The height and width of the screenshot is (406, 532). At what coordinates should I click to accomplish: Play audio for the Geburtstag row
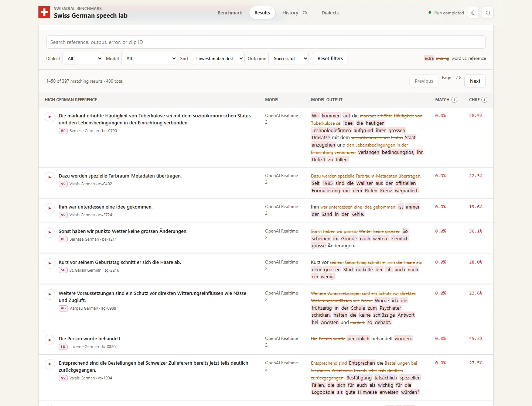[50, 264]
